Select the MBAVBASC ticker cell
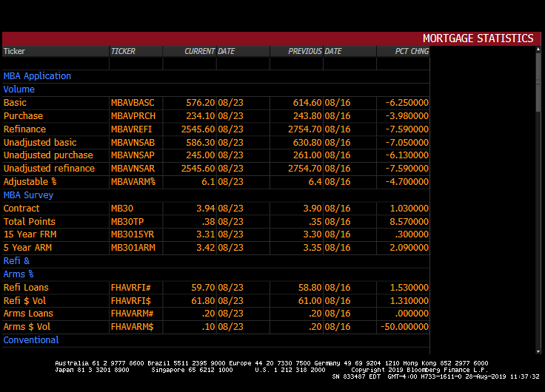 [x=133, y=103]
